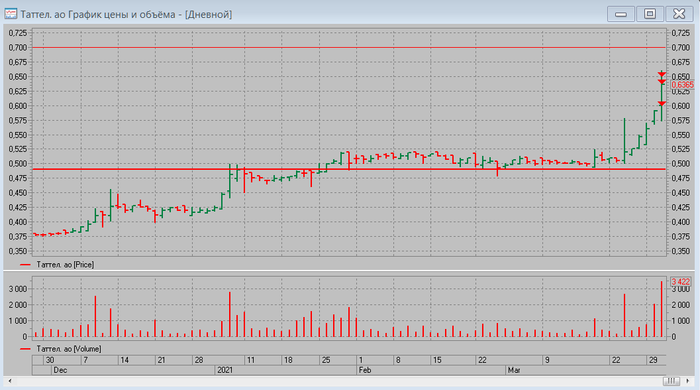The width and height of the screenshot is (700, 390).
Task: Click the horizontal scrollbar thumb
Action: [671, 381]
